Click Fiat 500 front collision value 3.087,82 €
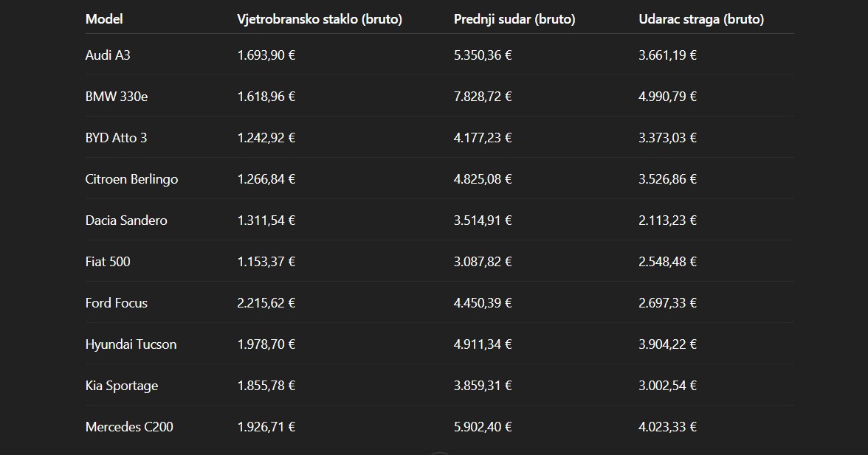Image resolution: width=868 pixels, height=455 pixels. 483,261
